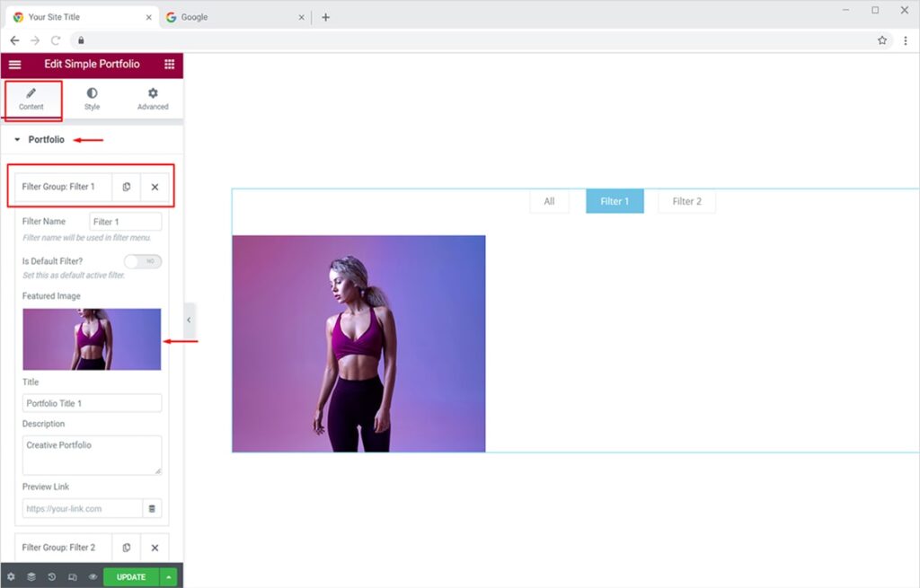Duplicate the Filter 1 group item
This screenshot has height=588, width=920.
coord(127,187)
